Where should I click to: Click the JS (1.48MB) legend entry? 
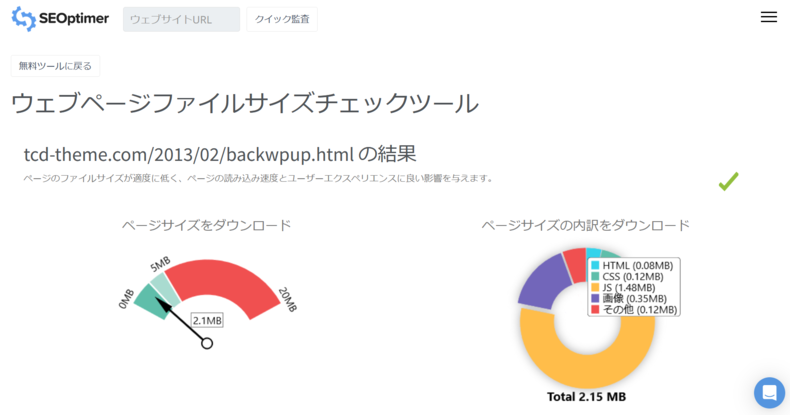tap(623, 288)
